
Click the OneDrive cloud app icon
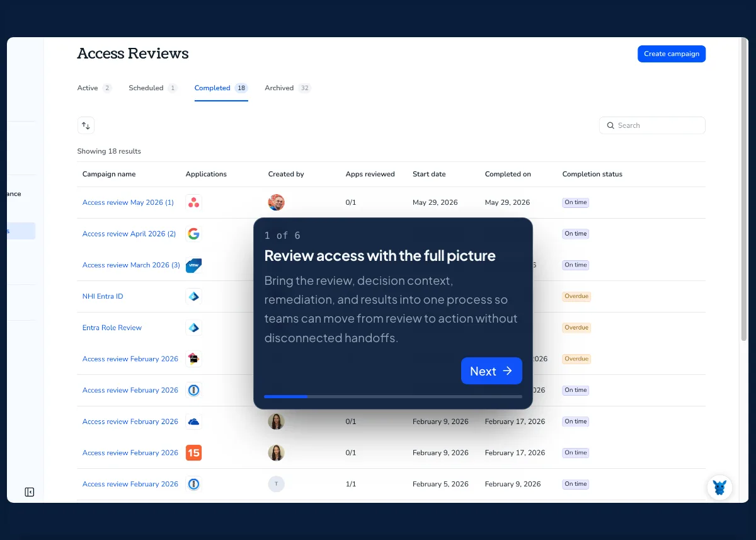pos(194,422)
